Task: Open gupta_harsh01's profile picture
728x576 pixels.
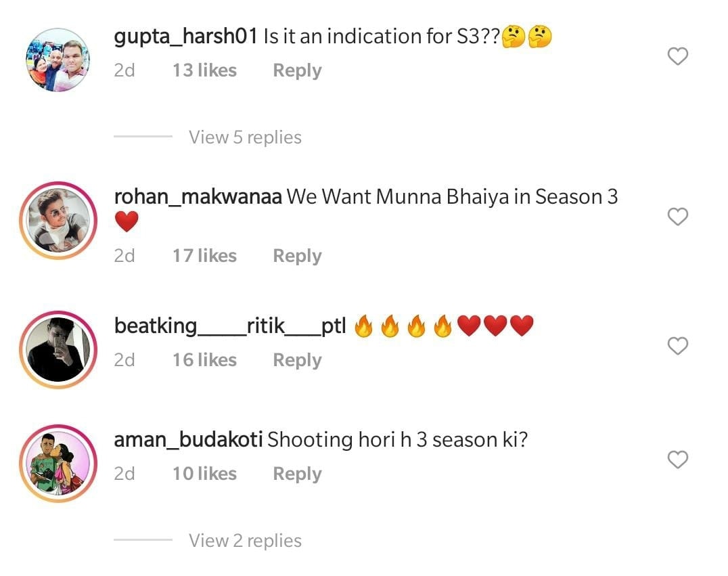Action: click(58, 60)
